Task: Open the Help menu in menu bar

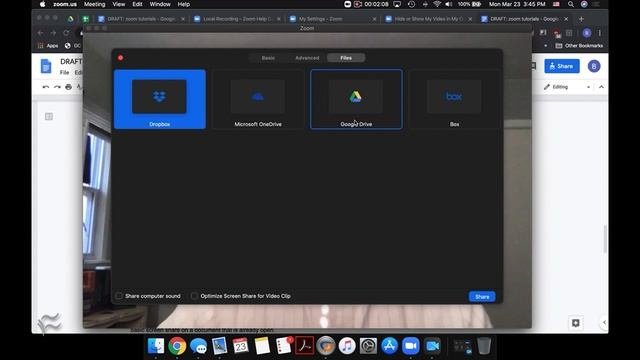Action: point(183,4)
